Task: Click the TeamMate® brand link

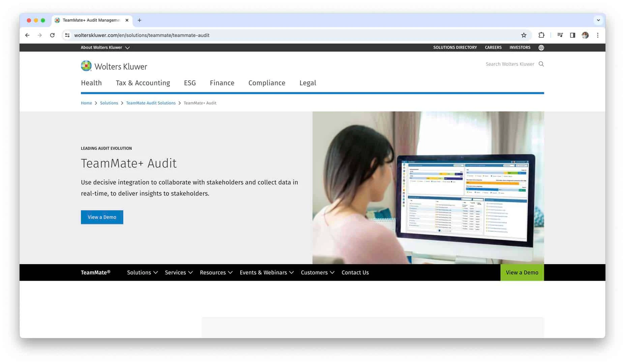Action: (x=95, y=272)
